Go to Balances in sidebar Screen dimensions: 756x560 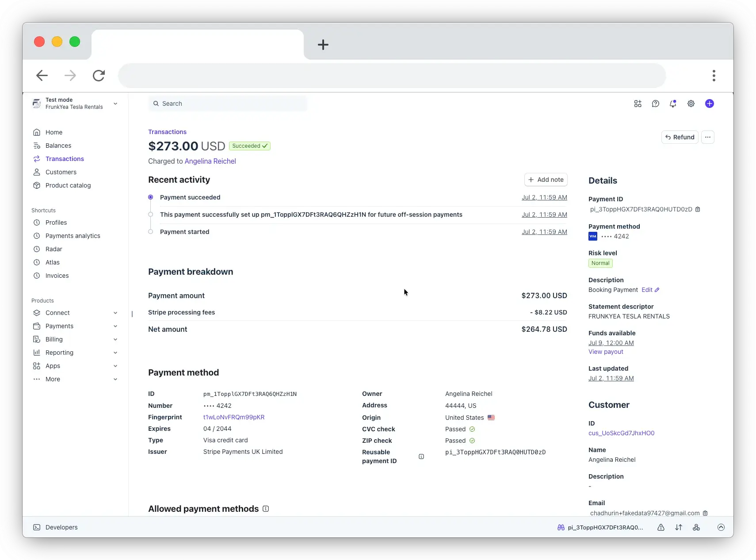(58, 146)
